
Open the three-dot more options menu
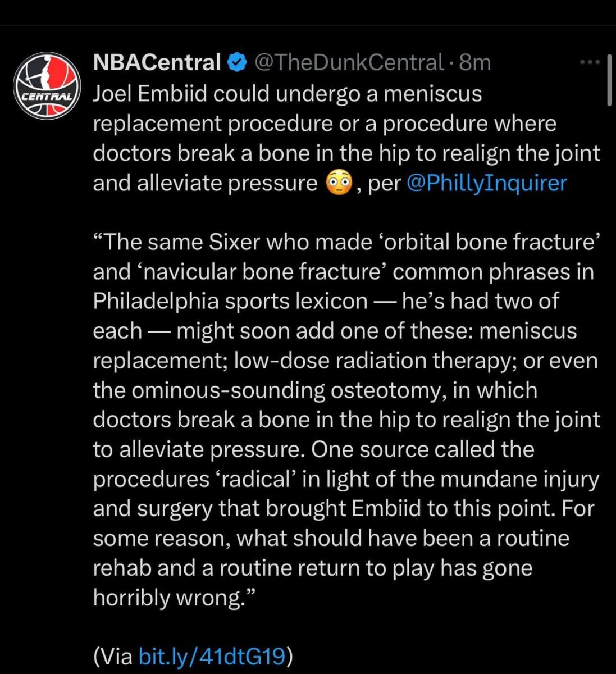point(590,62)
